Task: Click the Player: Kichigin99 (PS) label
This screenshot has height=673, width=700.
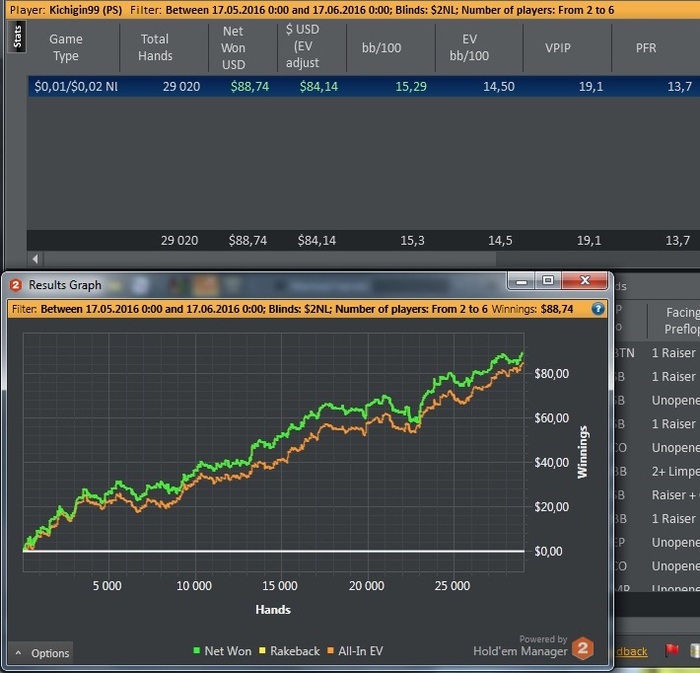Action: click(66, 10)
